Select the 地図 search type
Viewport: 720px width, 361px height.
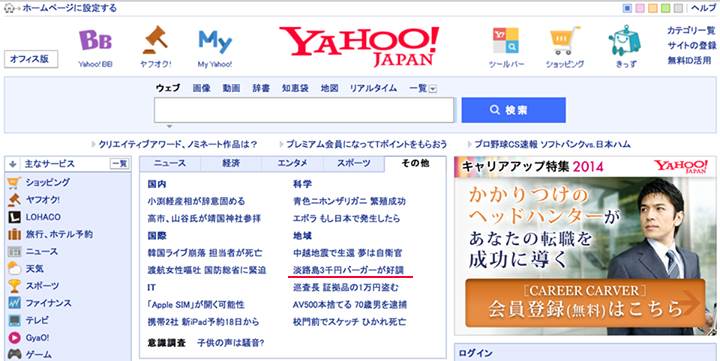[330, 88]
